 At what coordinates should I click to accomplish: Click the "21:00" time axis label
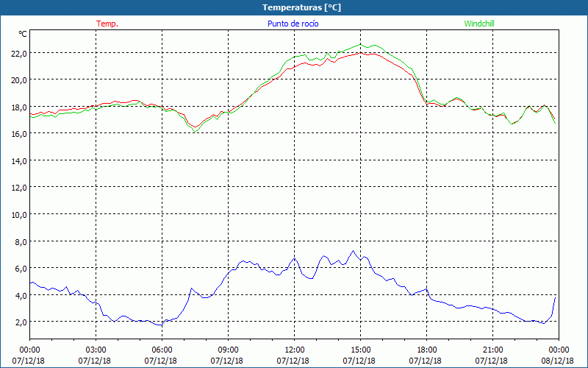pos(492,350)
